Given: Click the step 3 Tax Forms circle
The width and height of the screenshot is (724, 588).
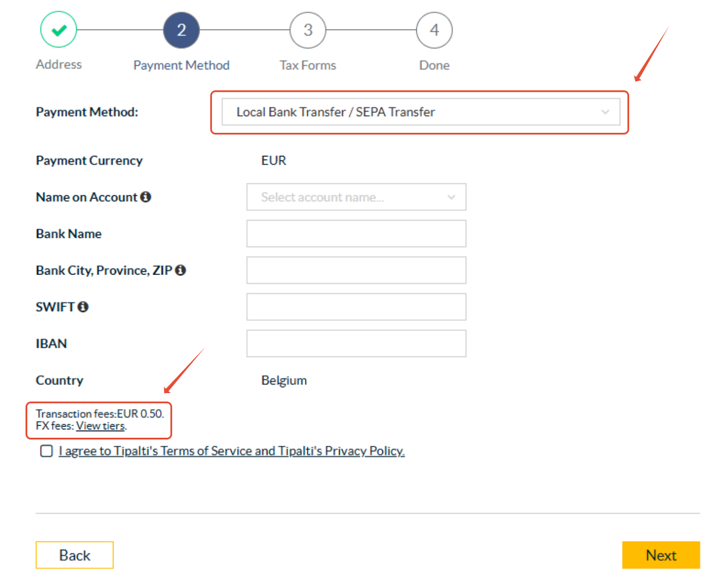Looking at the screenshot, I should (x=308, y=30).
